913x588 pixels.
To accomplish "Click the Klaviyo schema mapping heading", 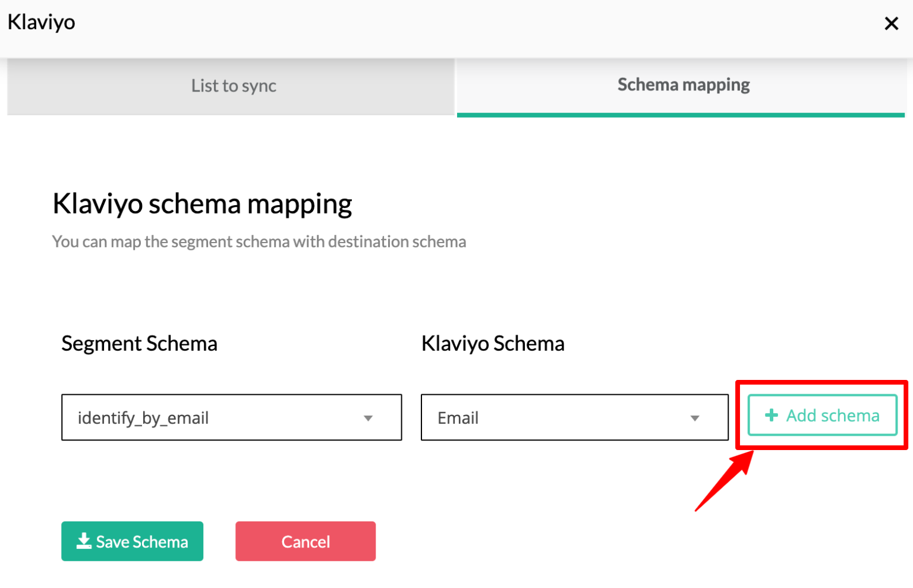I will click(x=202, y=203).
